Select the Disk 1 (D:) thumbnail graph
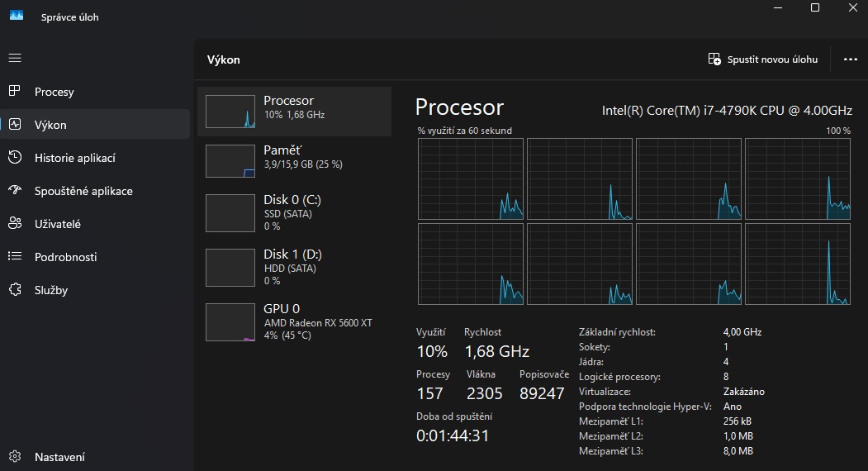The height and width of the screenshot is (471, 868). (230, 268)
